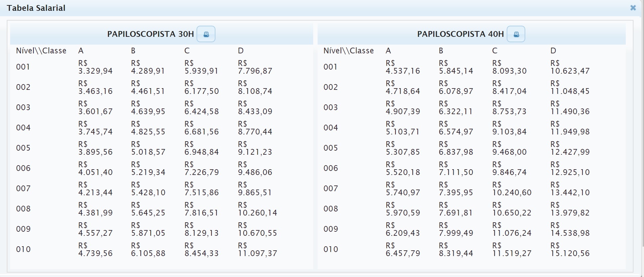Click the Tabela Salarial dialog title

tap(36, 8)
